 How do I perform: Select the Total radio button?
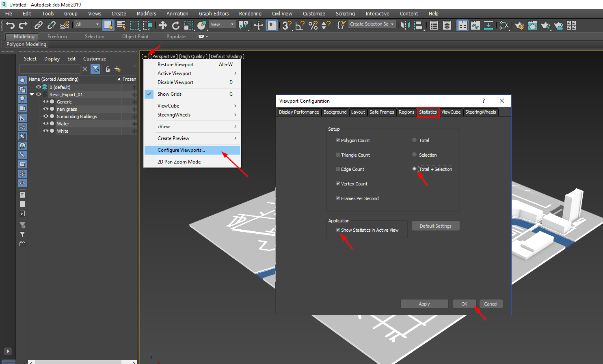point(414,140)
